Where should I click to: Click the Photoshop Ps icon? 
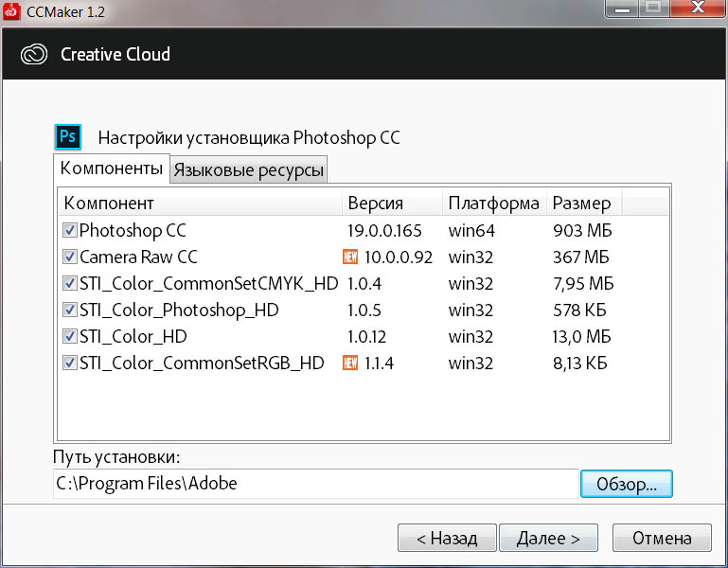pos(68,136)
